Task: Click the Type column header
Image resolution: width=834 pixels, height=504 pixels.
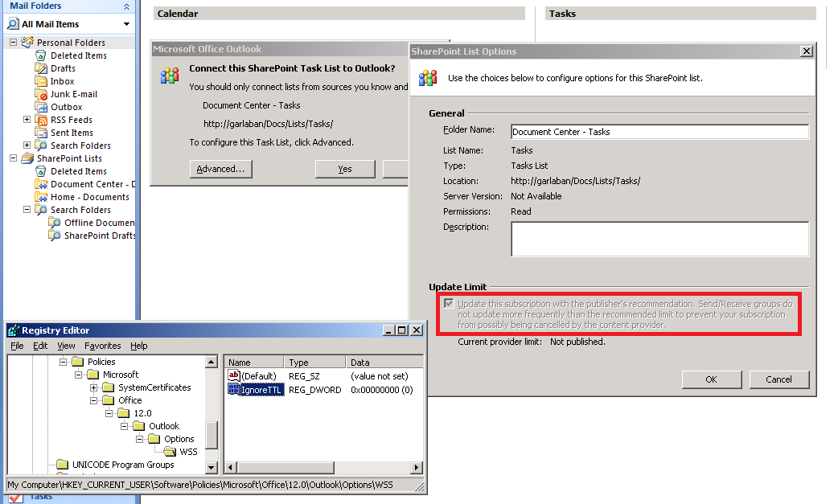Action: (315, 362)
